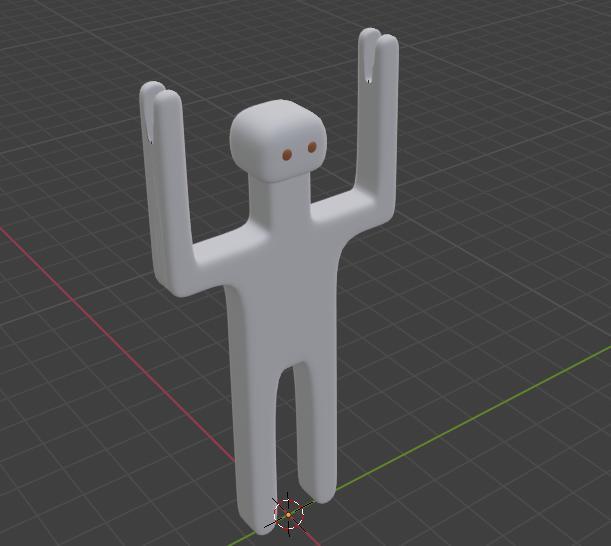Select the gray humanoid figure's torso
Screen dimensions: 611x546
(x=288, y=296)
